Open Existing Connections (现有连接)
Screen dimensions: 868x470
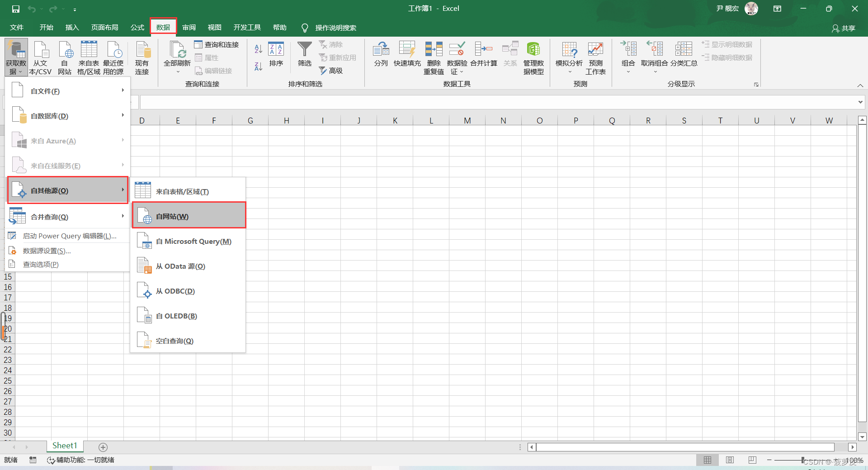(x=142, y=57)
